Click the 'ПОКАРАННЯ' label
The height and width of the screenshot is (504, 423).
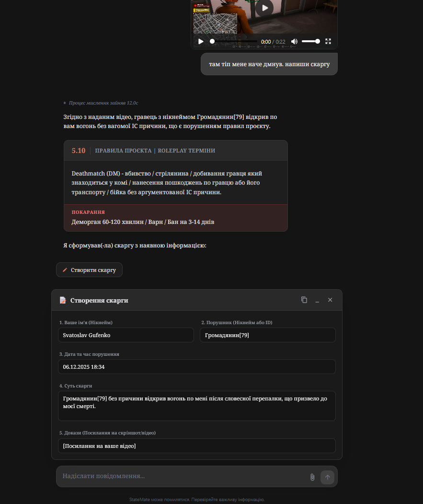pyautogui.click(x=88, y=212)
